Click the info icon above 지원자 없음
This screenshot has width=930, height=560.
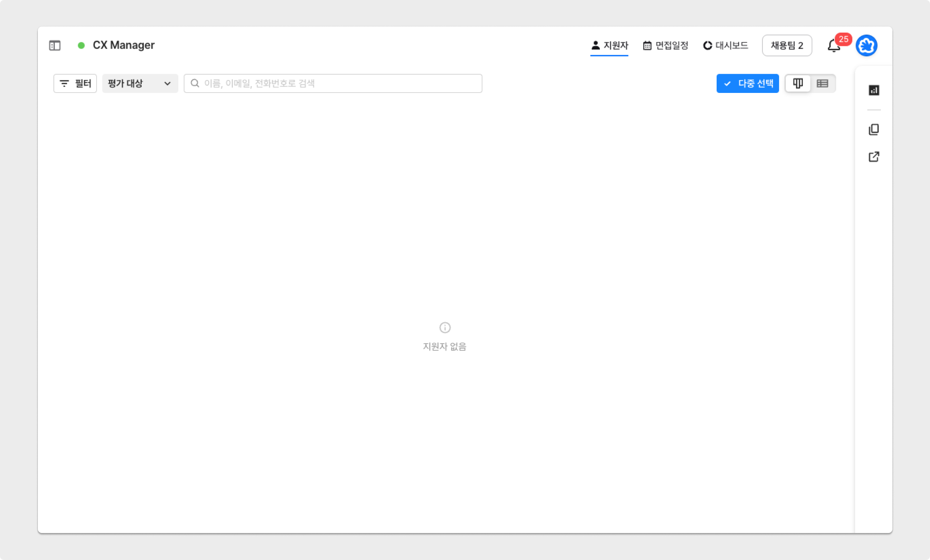[x=444, y=327]
